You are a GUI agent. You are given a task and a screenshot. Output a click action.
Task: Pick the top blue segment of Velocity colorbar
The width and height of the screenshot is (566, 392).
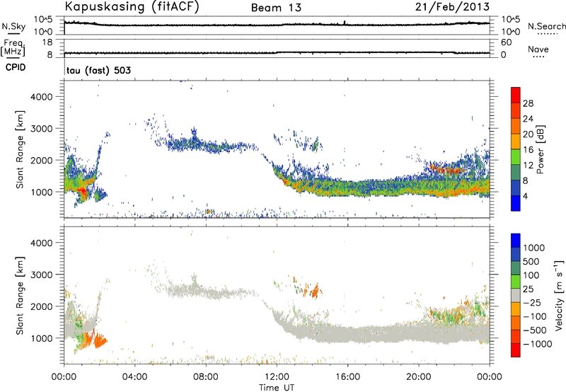tap(516, 241)
